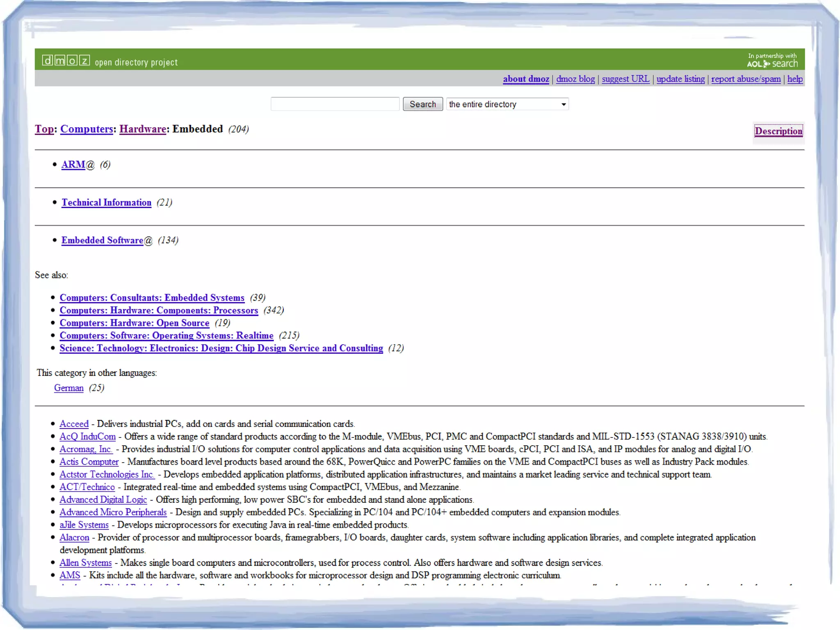
Task: Open the AOL search partnership logo
Action: click(x=772, y=60)
